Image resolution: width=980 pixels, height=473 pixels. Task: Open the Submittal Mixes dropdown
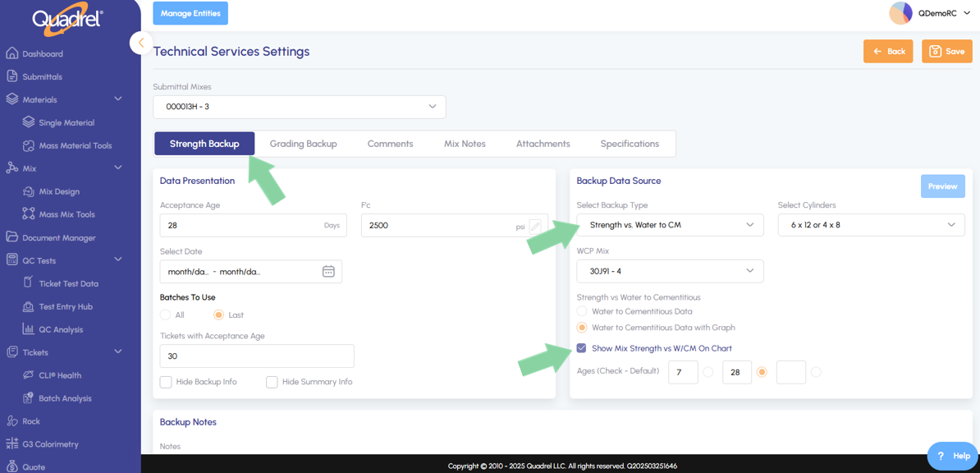300,107
